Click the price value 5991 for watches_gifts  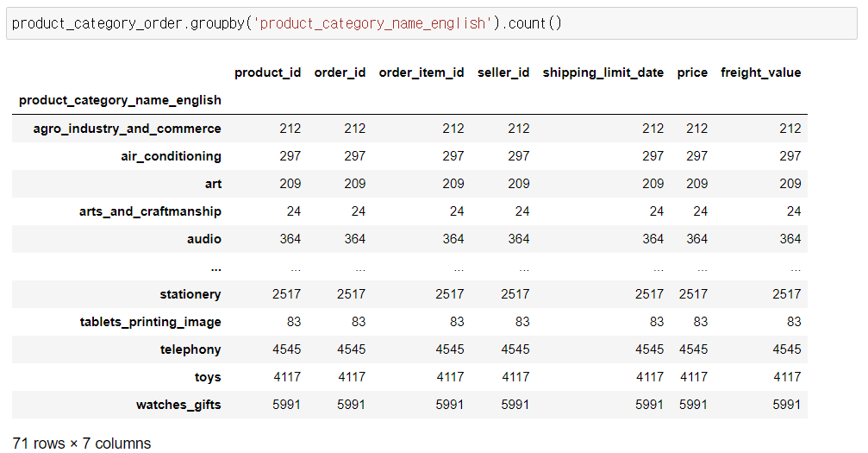(694, 405)
